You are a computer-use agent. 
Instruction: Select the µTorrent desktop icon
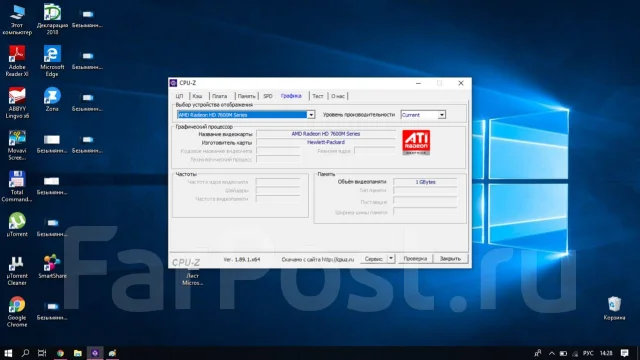tap(17, 224)
